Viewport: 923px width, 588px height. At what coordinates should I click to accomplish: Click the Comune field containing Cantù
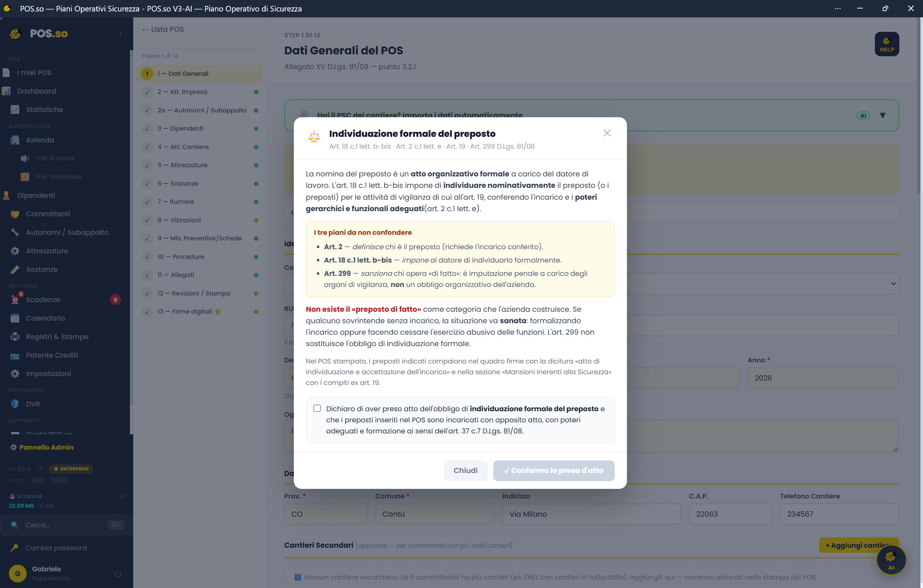[x=434, y=514]
